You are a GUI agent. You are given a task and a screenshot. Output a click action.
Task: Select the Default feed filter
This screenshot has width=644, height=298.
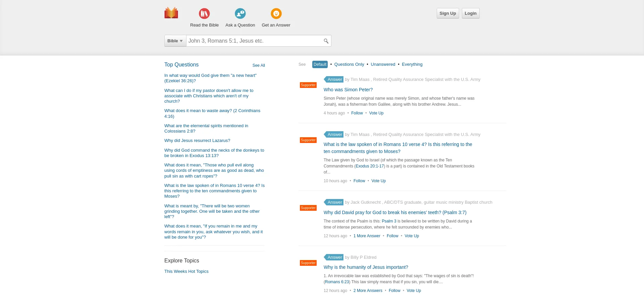click(x=320, y=64)
